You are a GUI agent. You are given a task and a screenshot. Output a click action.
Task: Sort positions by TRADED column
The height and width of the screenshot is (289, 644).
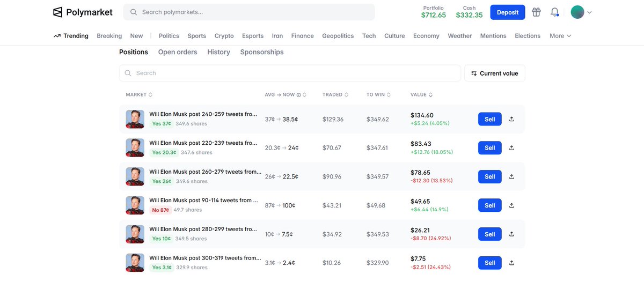coord(335,95)
